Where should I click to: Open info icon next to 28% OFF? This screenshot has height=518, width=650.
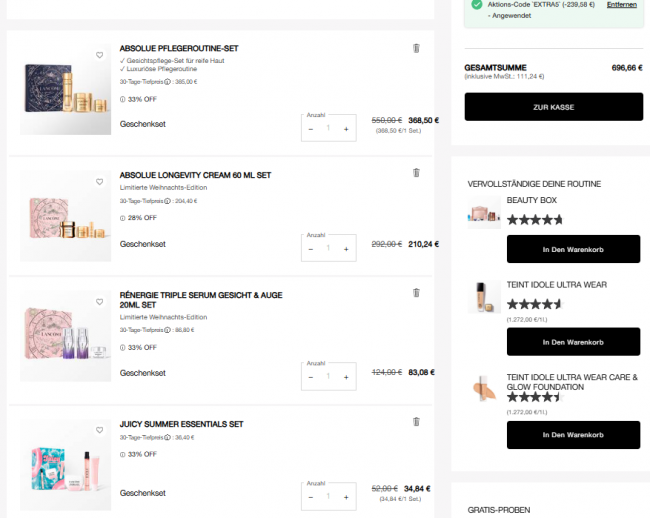click(x=122, y=217)
